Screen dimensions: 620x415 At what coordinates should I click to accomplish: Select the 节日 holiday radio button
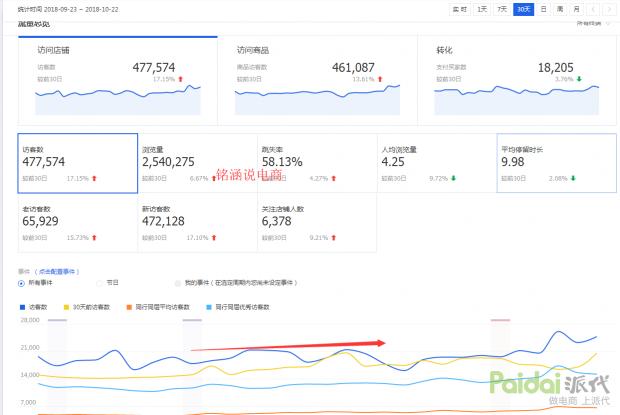99,283
